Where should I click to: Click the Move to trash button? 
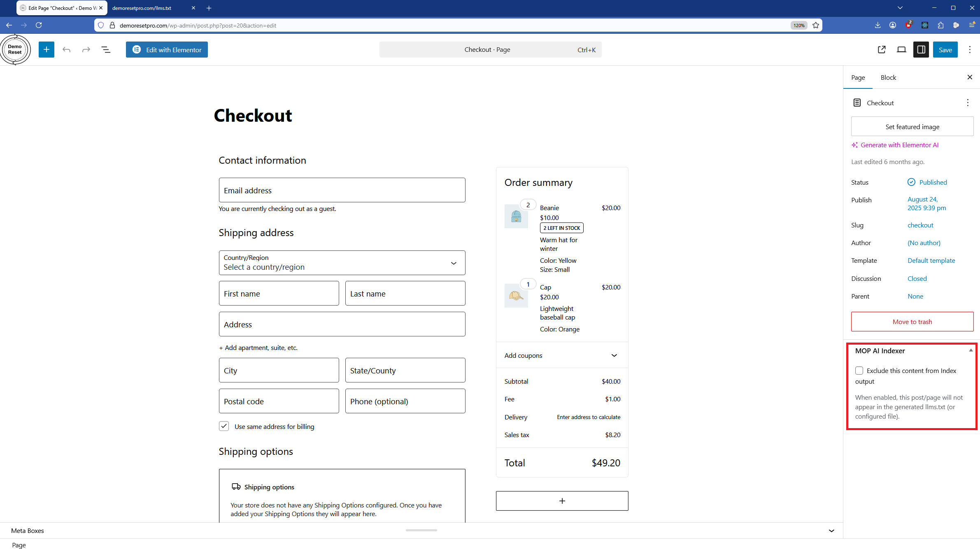coord(912,322)
